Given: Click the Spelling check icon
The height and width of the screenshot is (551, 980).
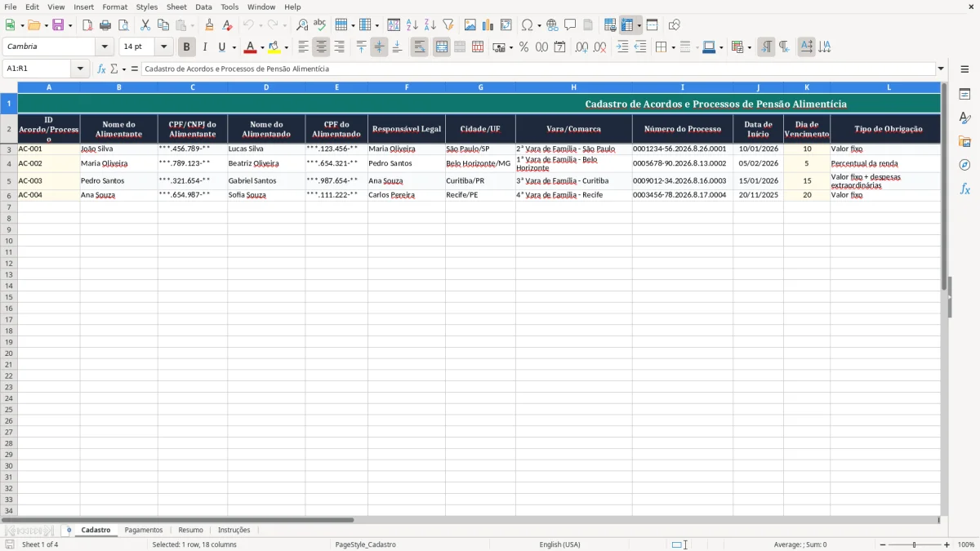Looking at the screenshot, I should [320, 25].
